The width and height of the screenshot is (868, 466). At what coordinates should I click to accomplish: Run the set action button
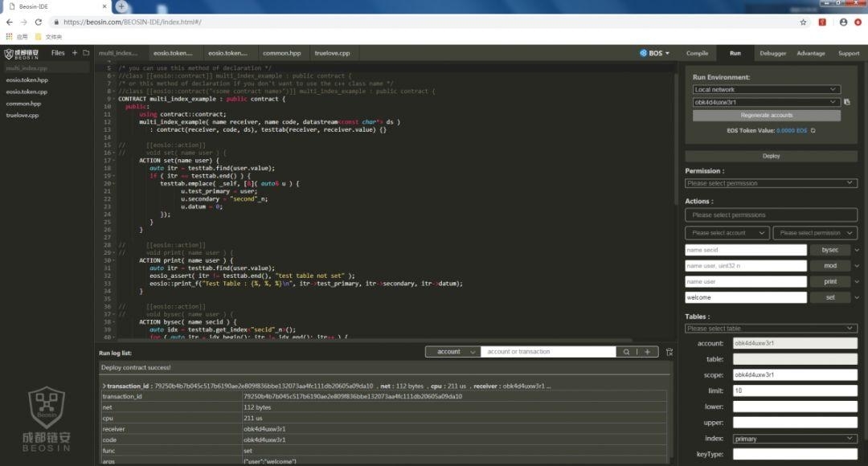(x=829, y=298)
